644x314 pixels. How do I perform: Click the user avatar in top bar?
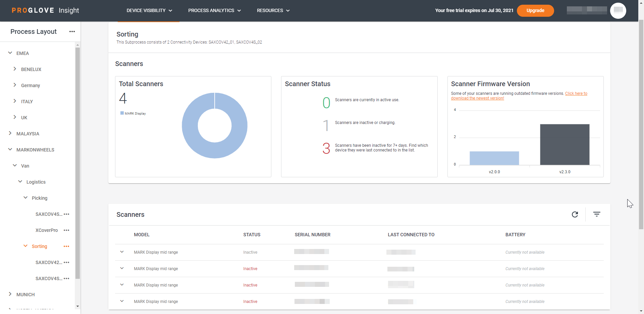(618, 10)
